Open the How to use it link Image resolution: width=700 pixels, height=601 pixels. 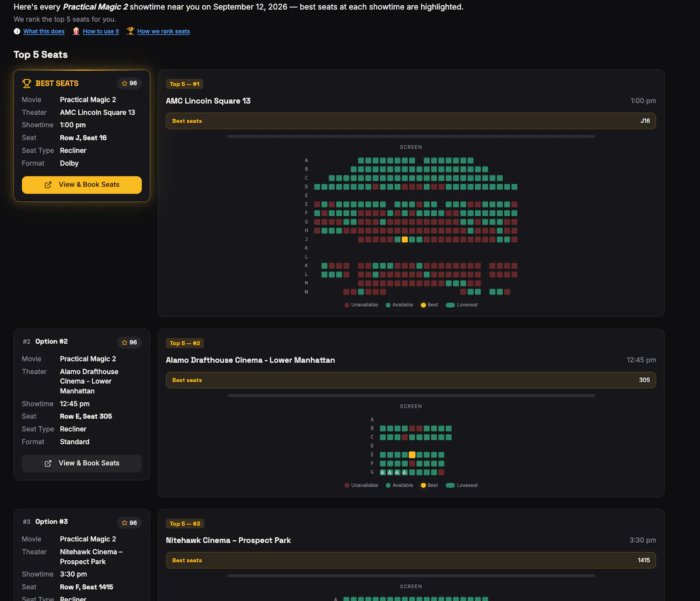tap(101, 31)
